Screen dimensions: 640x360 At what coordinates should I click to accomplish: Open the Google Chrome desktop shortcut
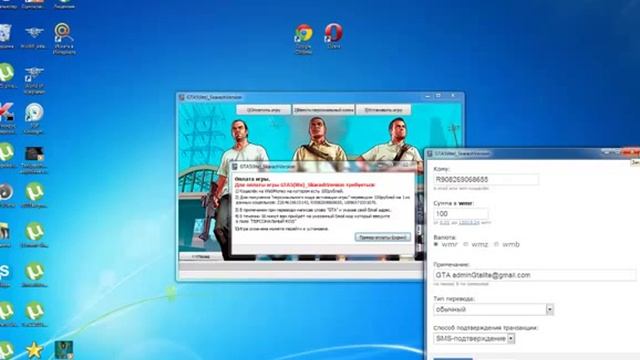click(x=304, y=38)
